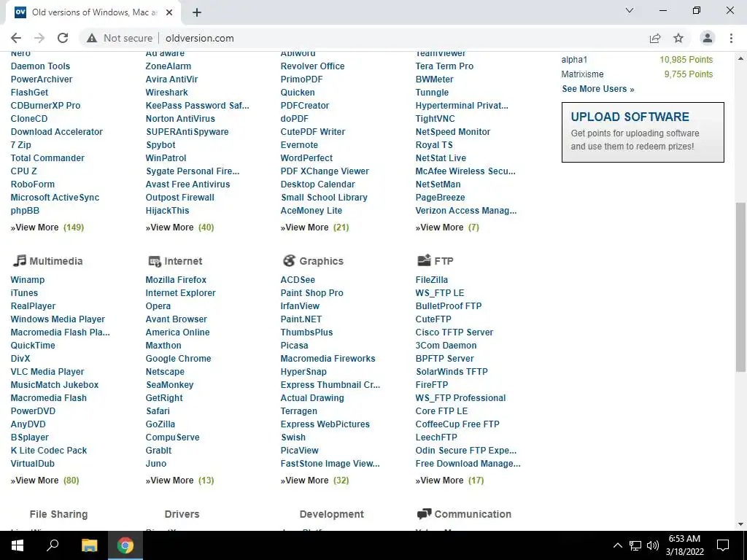Show hidden system tray icons

[617, 545]
